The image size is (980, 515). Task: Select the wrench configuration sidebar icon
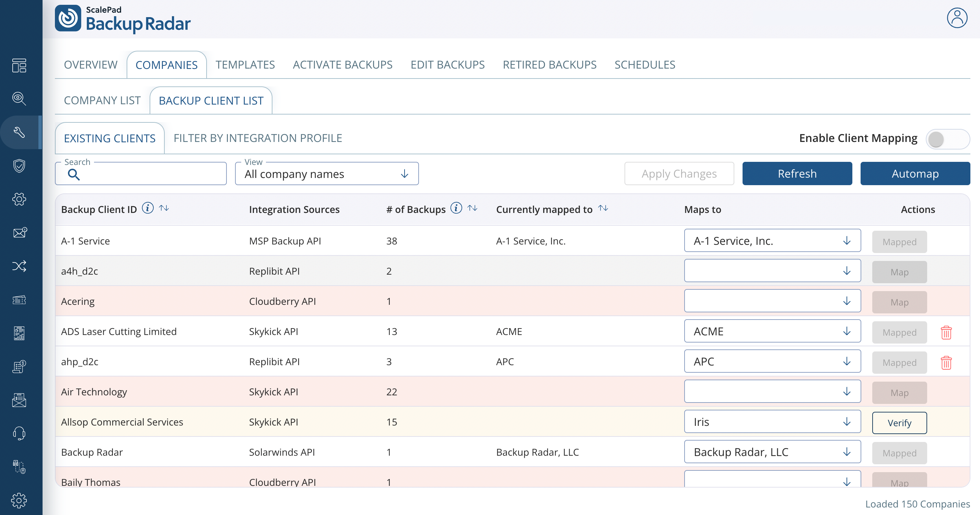pos(19,132)
